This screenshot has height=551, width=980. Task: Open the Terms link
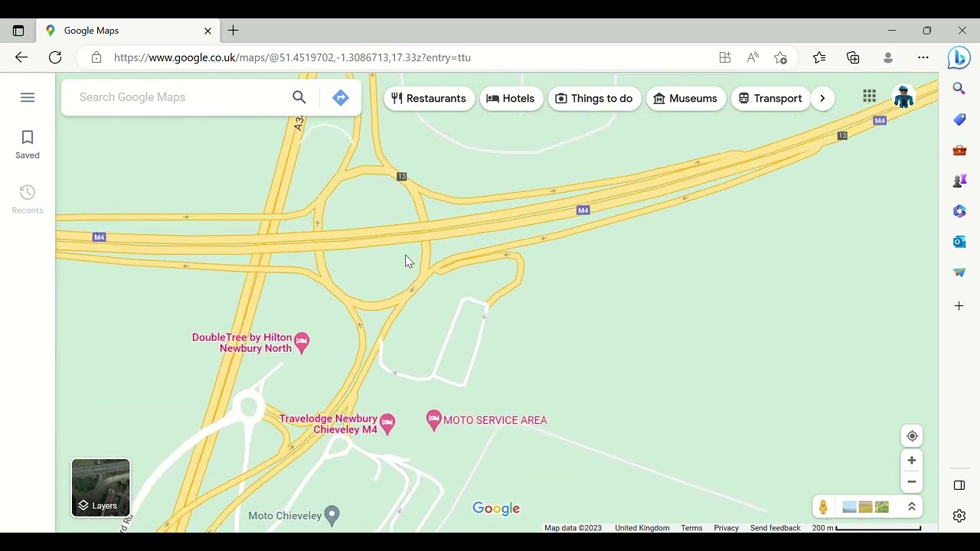point(691,528)
